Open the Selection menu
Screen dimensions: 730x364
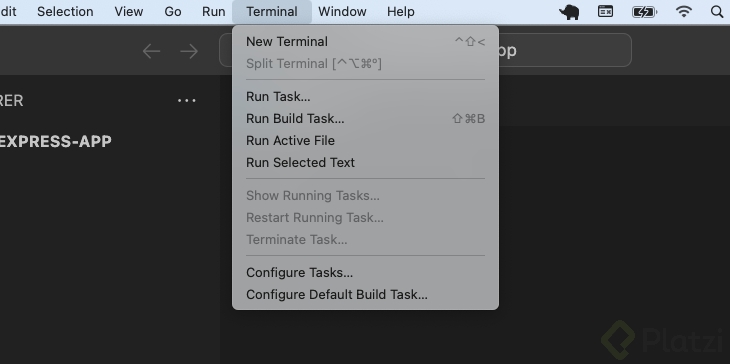[65, 12]
